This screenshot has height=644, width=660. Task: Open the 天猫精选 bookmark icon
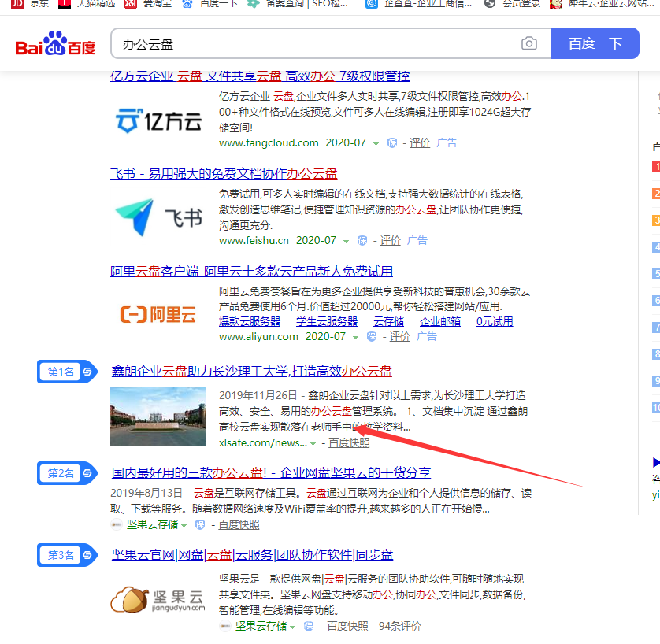65,4
